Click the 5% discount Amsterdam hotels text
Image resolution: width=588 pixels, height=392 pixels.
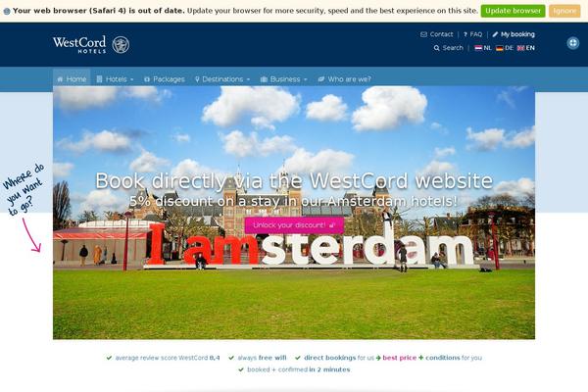(x=294, y=202)
